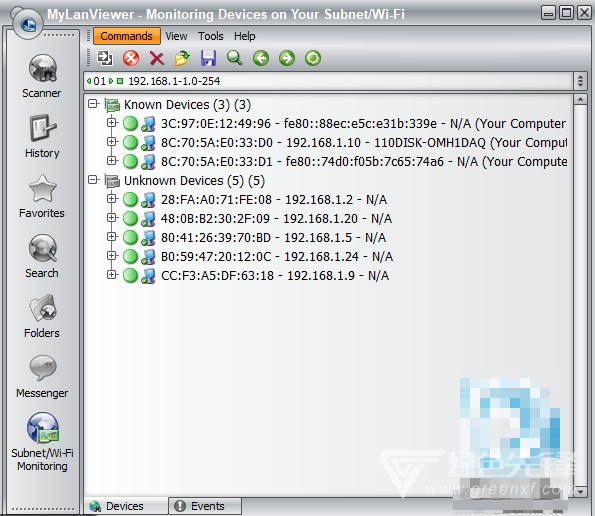This screenshot has width=595, height=516.
Task: Click the green back arrow toolbar icon
Action: 261,58
